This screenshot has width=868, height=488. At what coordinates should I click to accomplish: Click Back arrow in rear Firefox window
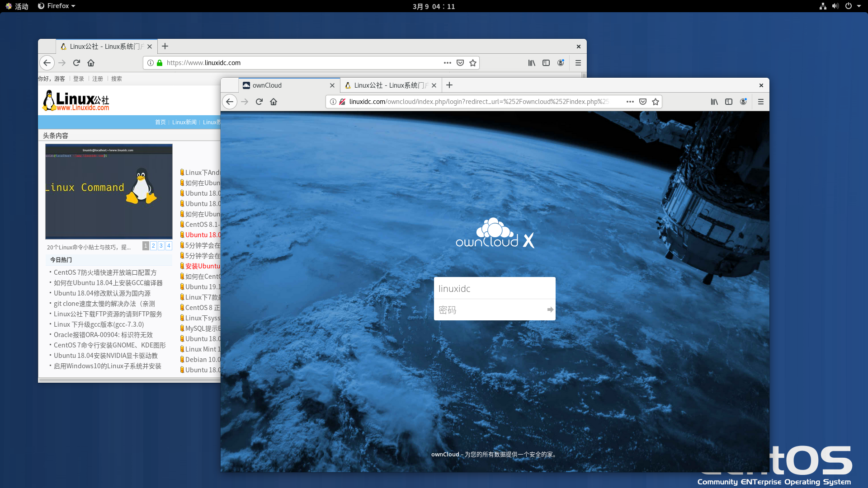click(47, 63)
